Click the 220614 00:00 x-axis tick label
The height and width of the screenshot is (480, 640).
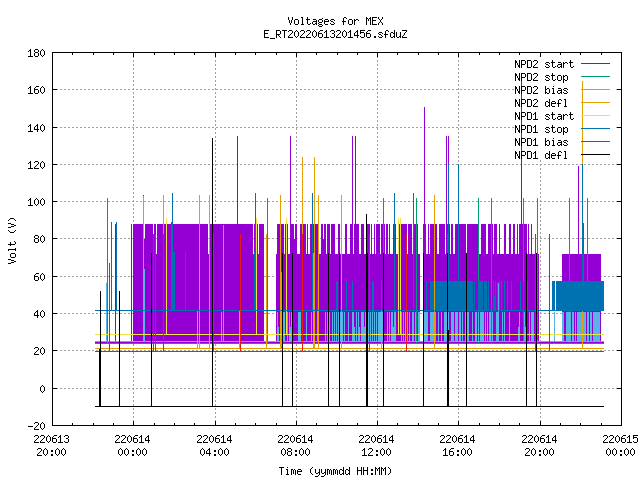(x=132, y=446)
